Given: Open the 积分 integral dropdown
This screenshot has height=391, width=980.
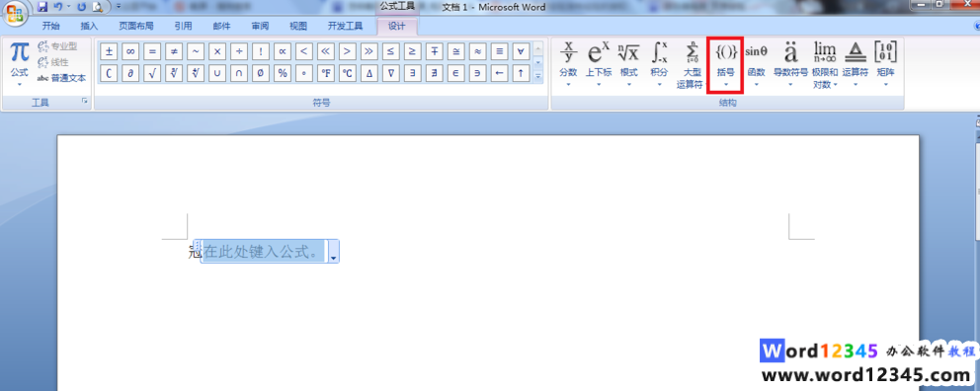Looking at the screenshot, I should [x=659, y=64].
